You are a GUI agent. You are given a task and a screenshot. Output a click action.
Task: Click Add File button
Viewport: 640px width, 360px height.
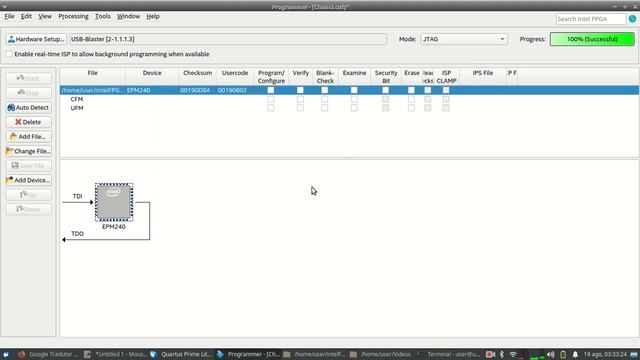29,137
